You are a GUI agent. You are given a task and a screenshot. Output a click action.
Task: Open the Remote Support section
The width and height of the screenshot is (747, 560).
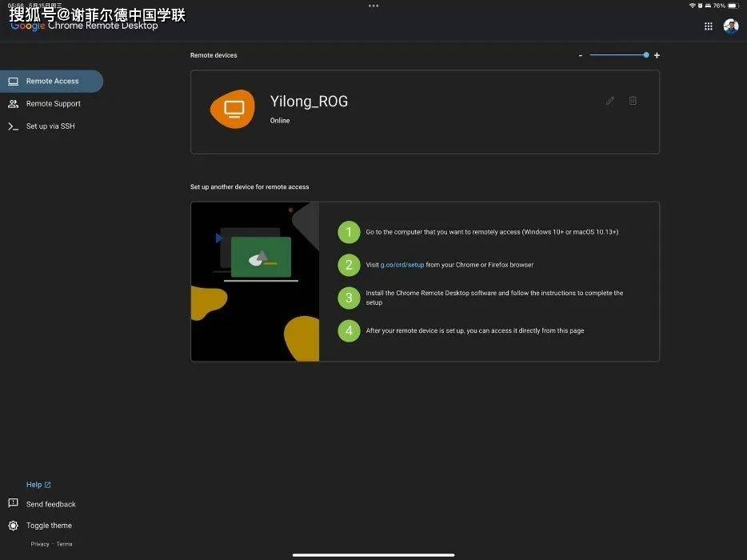coord(53,103)
